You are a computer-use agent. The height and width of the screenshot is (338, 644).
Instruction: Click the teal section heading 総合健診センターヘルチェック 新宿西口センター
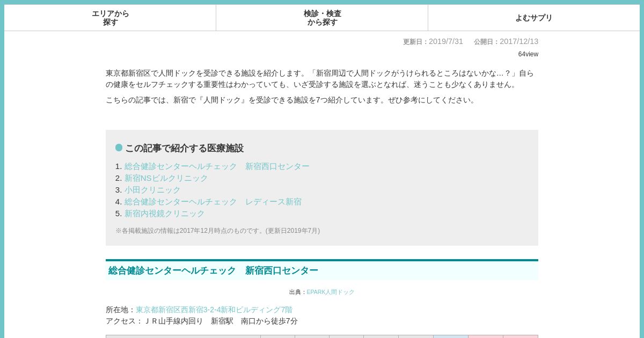click(322, 270)
